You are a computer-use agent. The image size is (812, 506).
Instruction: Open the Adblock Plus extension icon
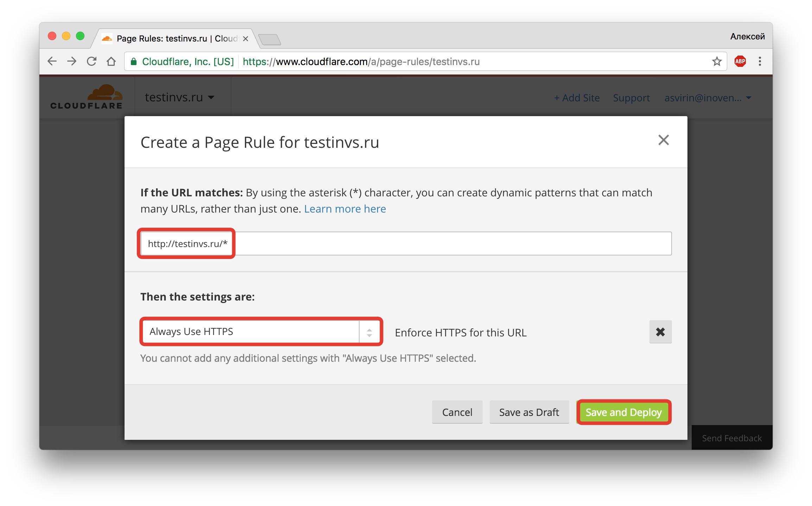click(x=740, y=62)
